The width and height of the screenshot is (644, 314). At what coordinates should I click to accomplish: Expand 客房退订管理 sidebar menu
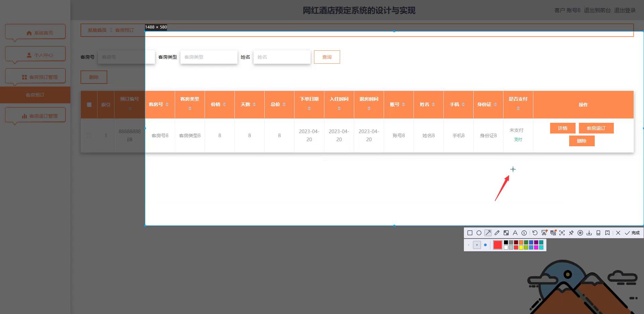pyautogui.click(x=35, y=116)
